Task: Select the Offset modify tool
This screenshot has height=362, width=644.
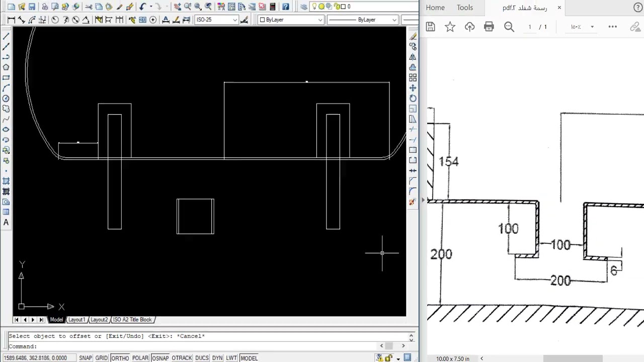Action: click(x=413, y=67)
